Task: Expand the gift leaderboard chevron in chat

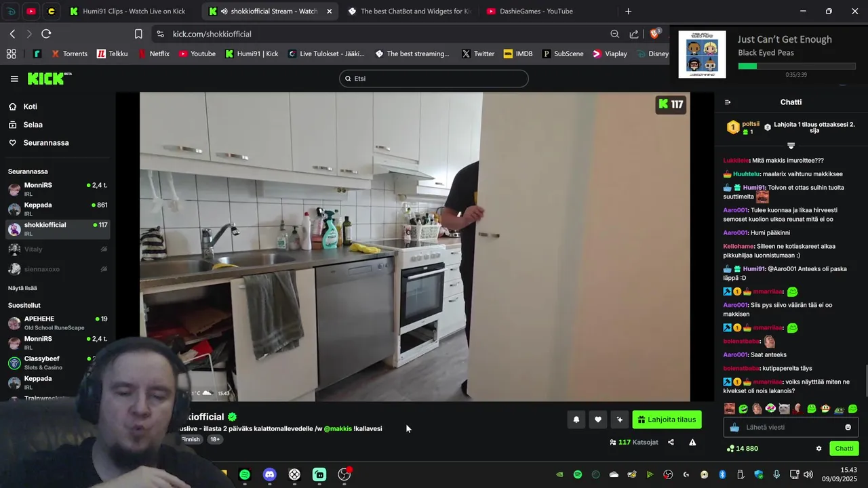Action: coord(791,146)
